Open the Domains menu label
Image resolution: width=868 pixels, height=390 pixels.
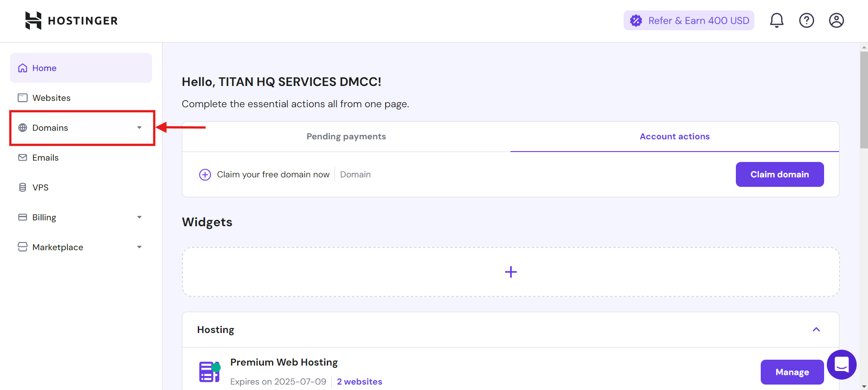(50, 128)
